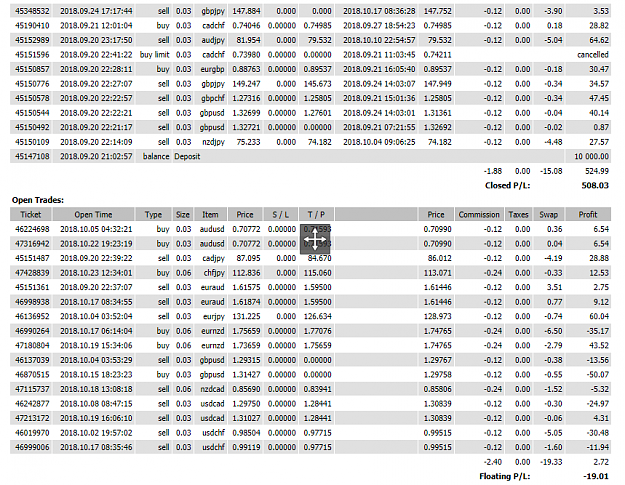Click the Price header beside Commission
This screenshot has width=625, height=485.
[436, 214]
